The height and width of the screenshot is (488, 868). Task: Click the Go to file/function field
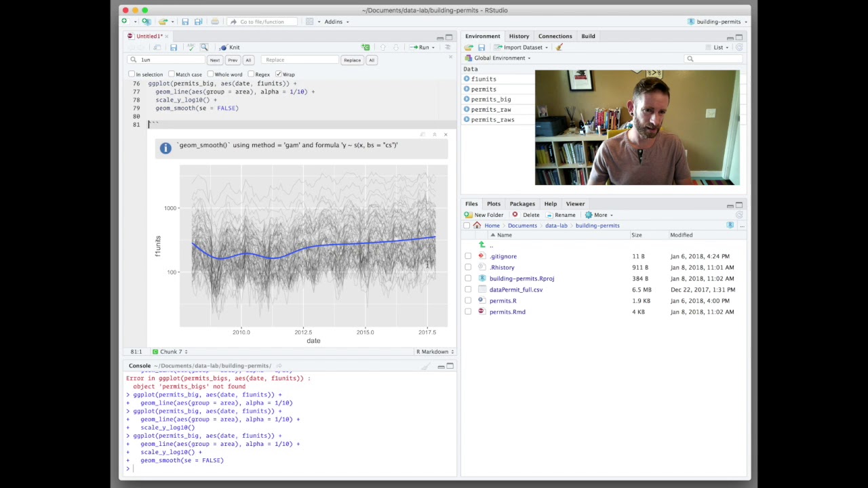[x=261, y=22]
